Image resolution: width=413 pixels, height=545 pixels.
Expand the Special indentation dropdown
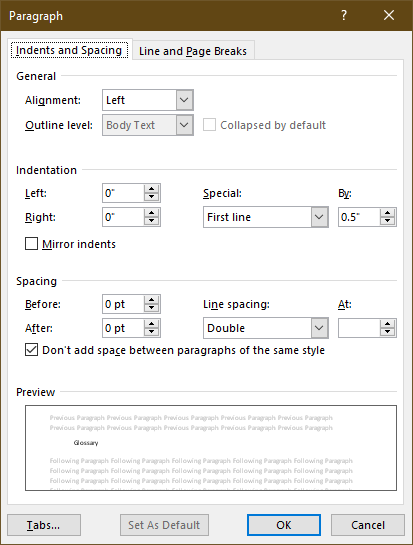[319, 217]
